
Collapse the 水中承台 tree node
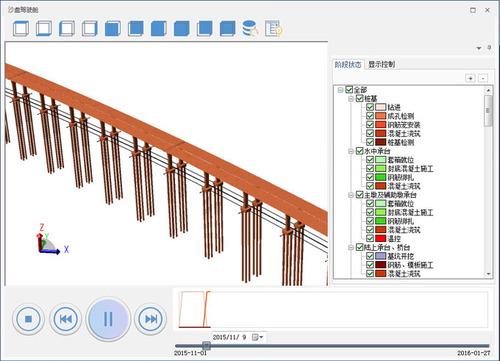351,151
